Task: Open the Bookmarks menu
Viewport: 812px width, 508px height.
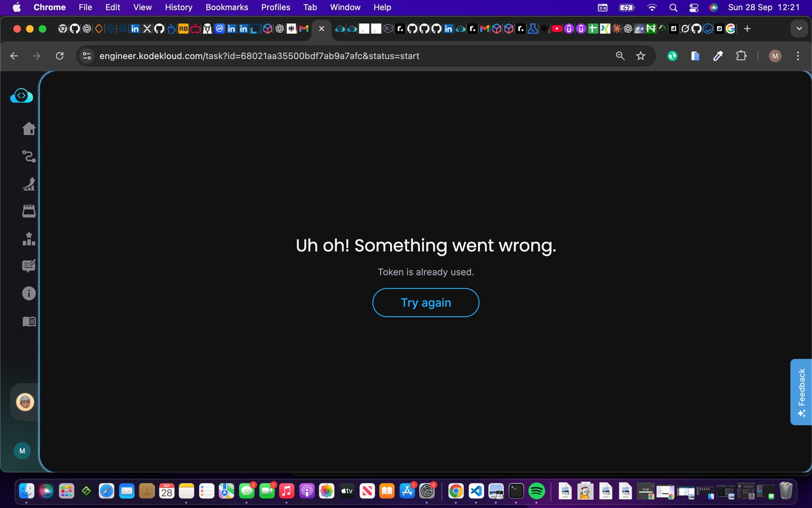Action: click(227, 7)
